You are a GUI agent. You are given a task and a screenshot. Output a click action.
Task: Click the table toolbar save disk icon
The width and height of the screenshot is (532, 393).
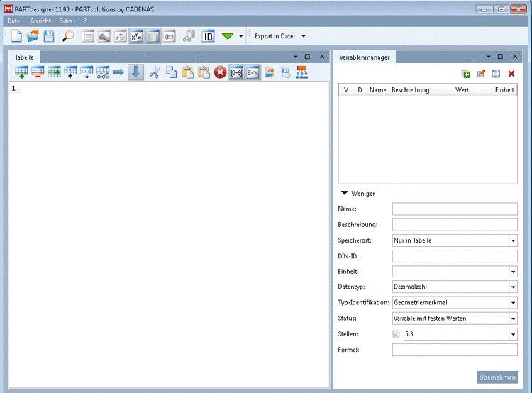pos(286,72)
